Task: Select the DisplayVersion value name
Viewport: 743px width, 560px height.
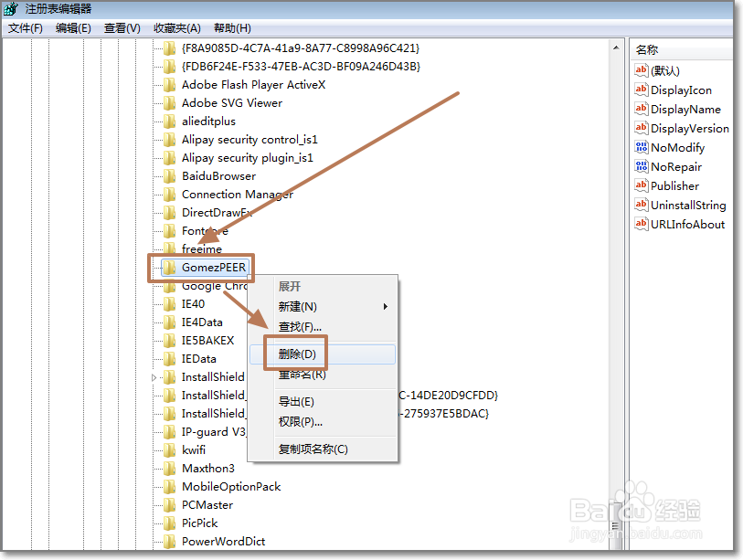Action: point(690,129)
